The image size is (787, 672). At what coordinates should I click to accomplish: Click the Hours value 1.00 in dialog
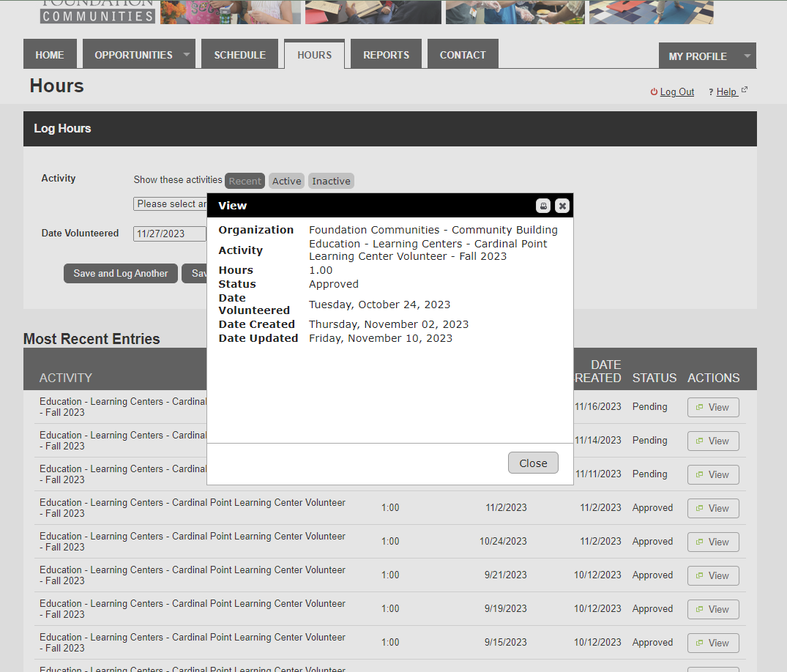click(x=321, y=270)
